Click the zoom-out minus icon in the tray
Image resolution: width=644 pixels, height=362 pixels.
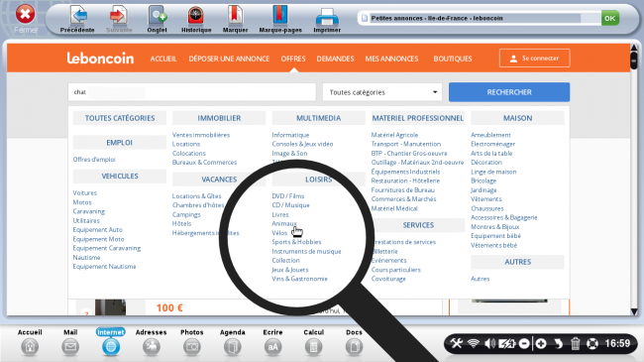click(x=524, y=343)
